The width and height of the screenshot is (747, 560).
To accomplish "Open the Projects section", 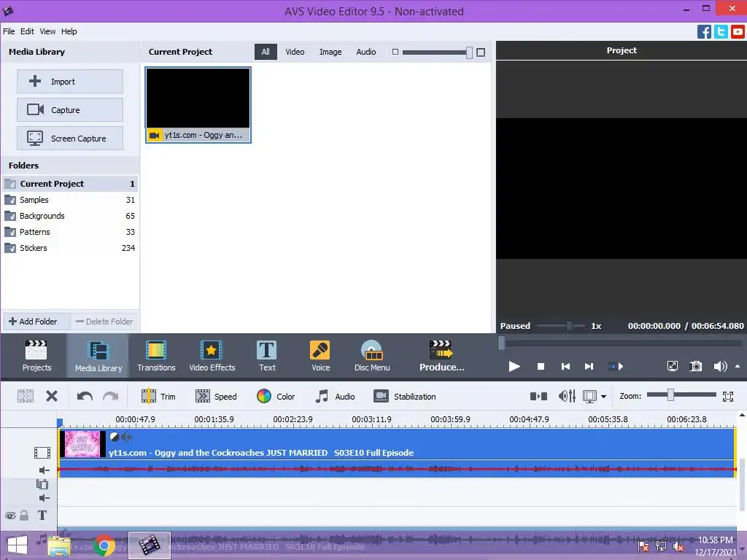I will (36, 356).
